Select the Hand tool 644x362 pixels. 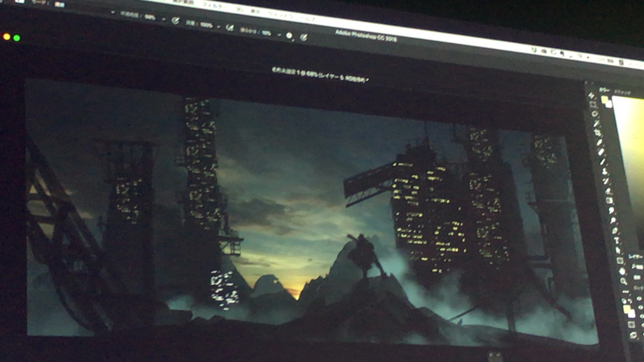coord(622,271)
